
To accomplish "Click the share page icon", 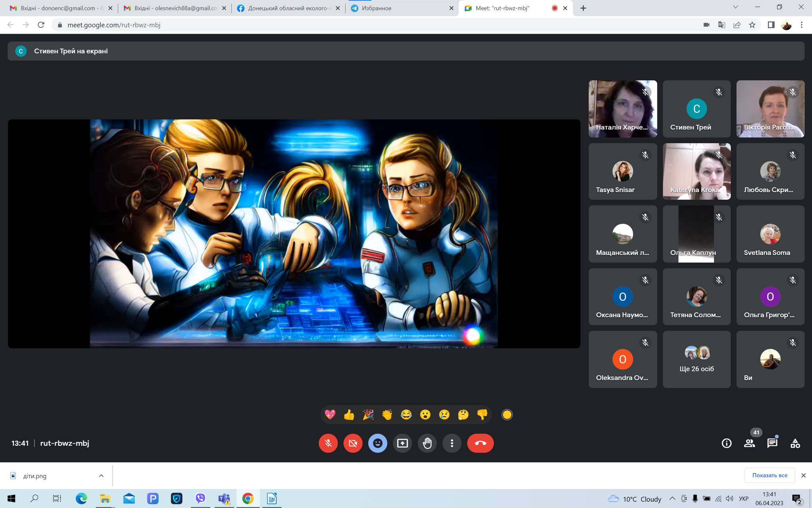I will tap(737, 25).
